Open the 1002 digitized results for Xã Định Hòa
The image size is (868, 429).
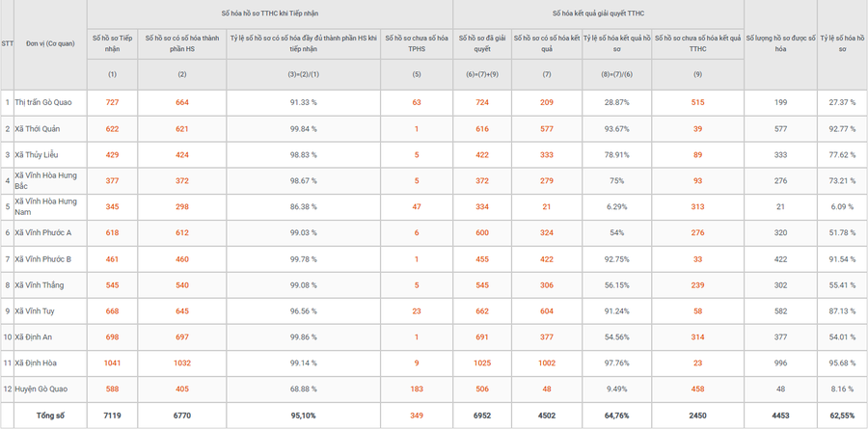point(547,363)
